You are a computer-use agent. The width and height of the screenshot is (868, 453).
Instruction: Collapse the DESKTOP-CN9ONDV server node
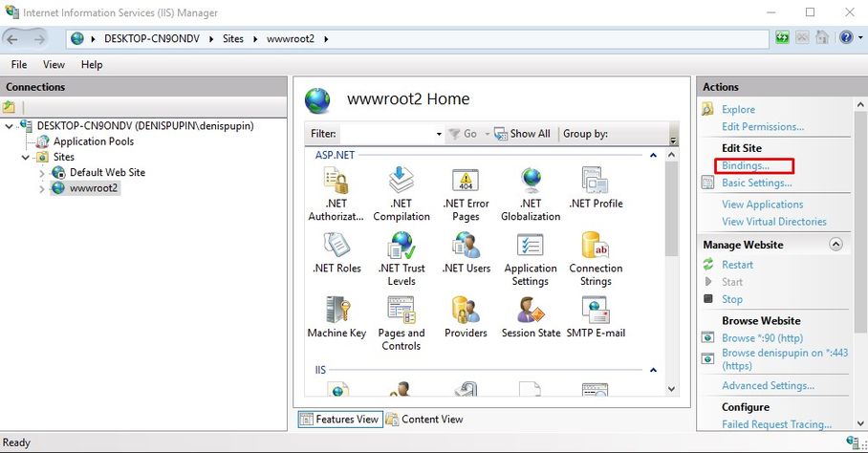(9, 126)
